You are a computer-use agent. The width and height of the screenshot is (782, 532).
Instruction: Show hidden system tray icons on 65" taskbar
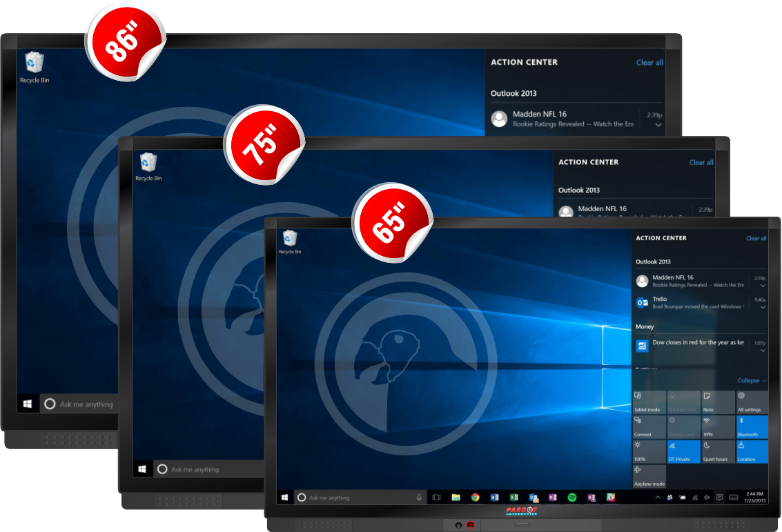pyautogui.click(x=657, y=497)
